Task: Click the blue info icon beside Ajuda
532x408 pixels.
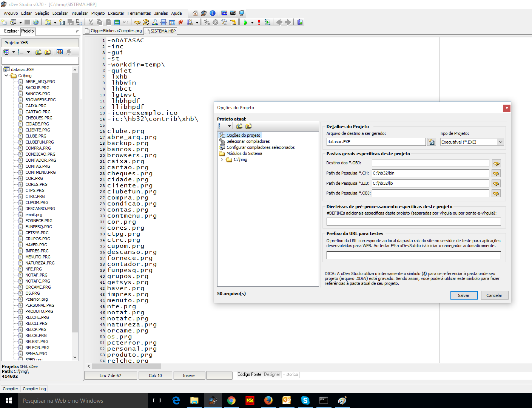Action: (213, 13)
